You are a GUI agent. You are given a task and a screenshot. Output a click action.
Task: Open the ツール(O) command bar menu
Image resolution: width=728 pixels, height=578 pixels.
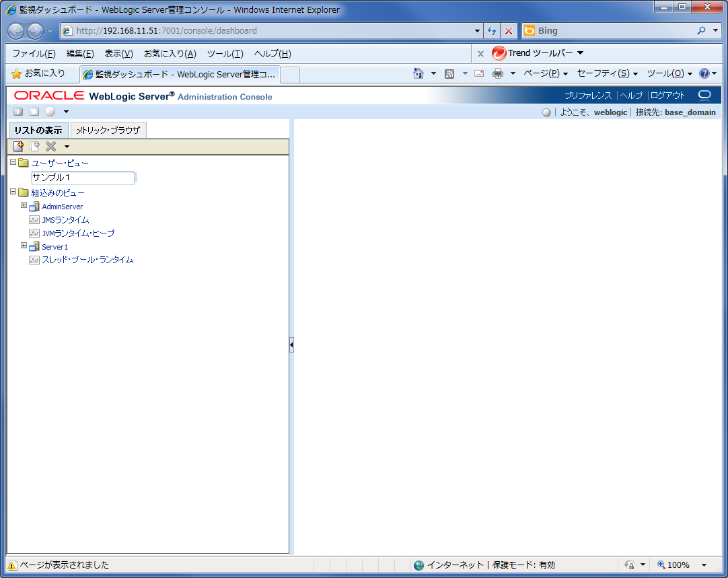(x=669, y=73)
